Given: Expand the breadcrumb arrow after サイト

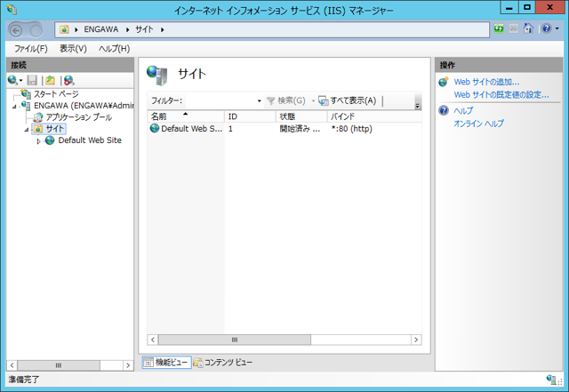Looking at the screenshot, I should (x=162, y=29).
